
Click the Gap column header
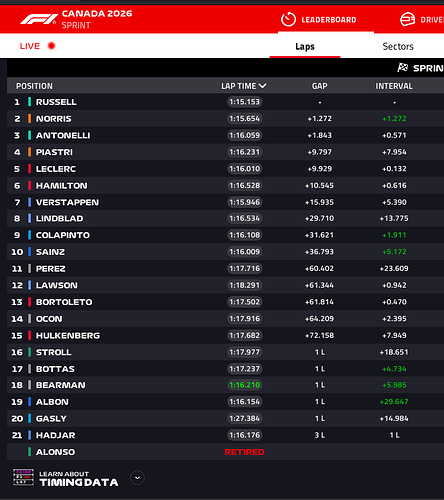(x=319, y=86)
